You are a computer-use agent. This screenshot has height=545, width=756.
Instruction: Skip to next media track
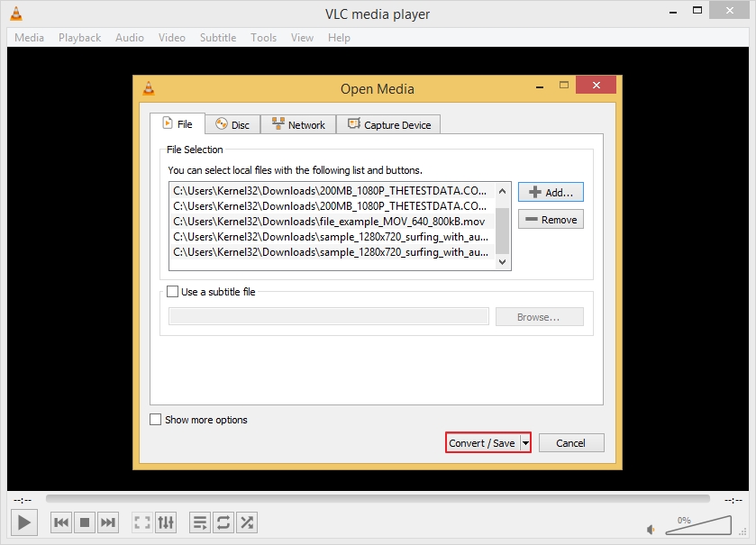tap(108, 522)
